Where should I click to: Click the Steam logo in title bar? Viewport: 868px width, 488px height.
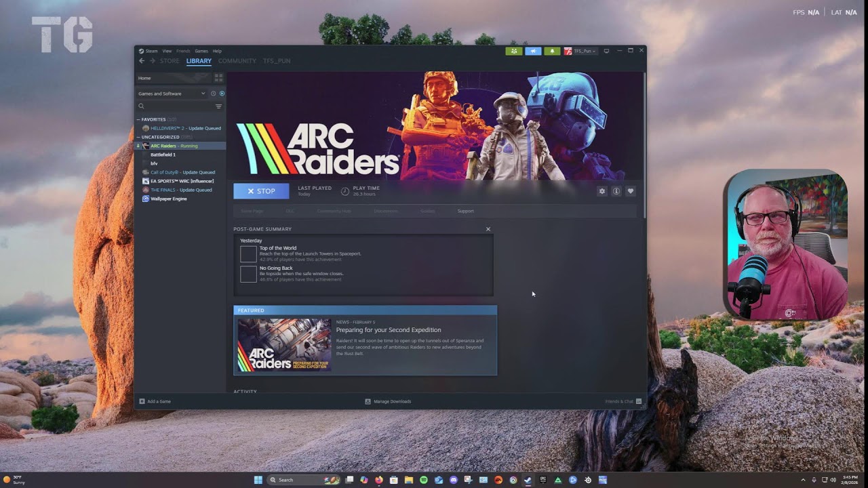(x=141, y=51)
